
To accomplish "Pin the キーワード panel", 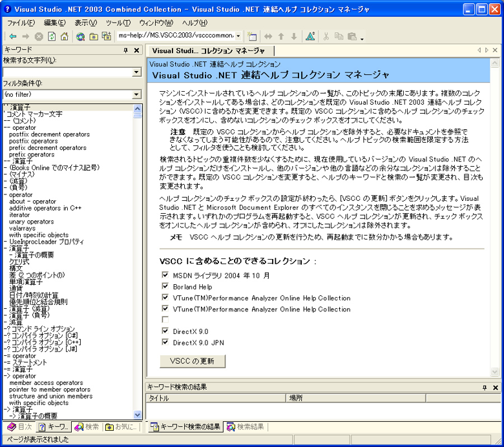I will click(x=126, y=50).
